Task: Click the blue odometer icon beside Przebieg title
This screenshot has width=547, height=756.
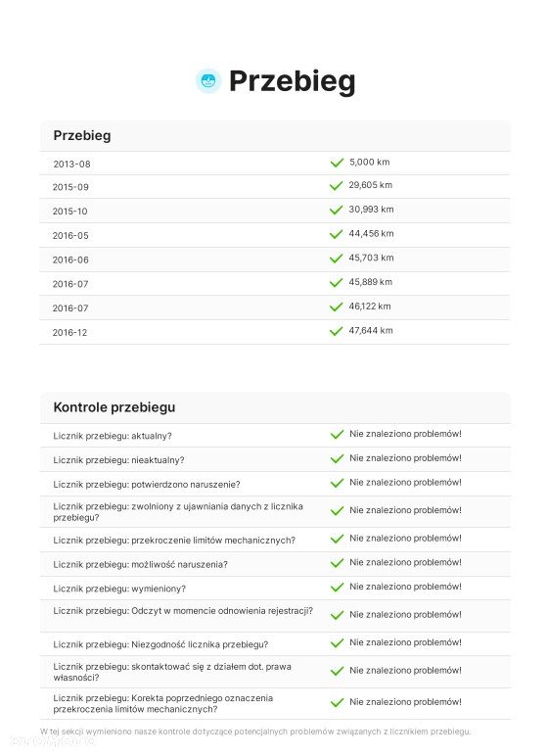Action: click(208, 80)
